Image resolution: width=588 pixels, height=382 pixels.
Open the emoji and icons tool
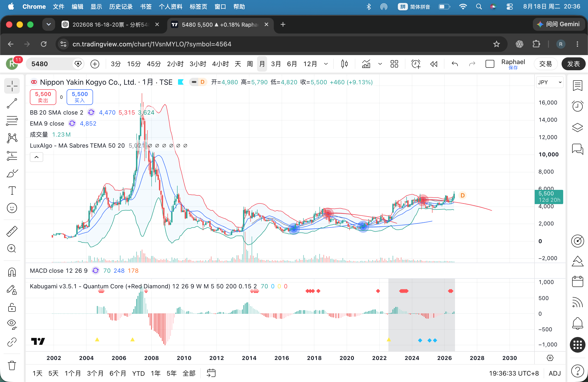tap(12, 208)
